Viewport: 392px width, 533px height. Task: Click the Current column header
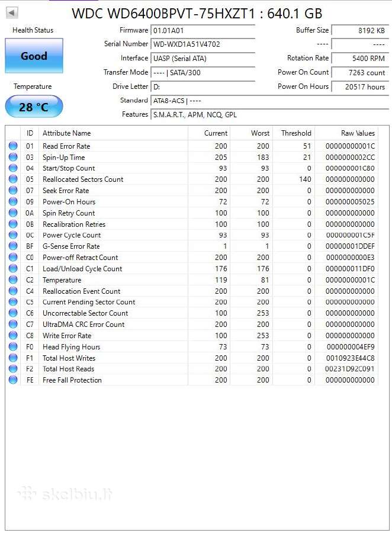pos(209,133)
